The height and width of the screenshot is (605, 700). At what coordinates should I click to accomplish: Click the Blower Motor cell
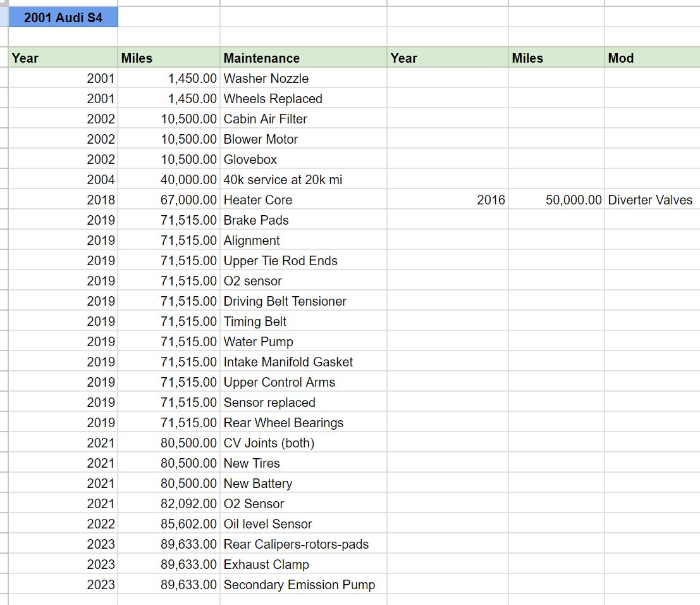pyautogui.click(x=304, y=139)
